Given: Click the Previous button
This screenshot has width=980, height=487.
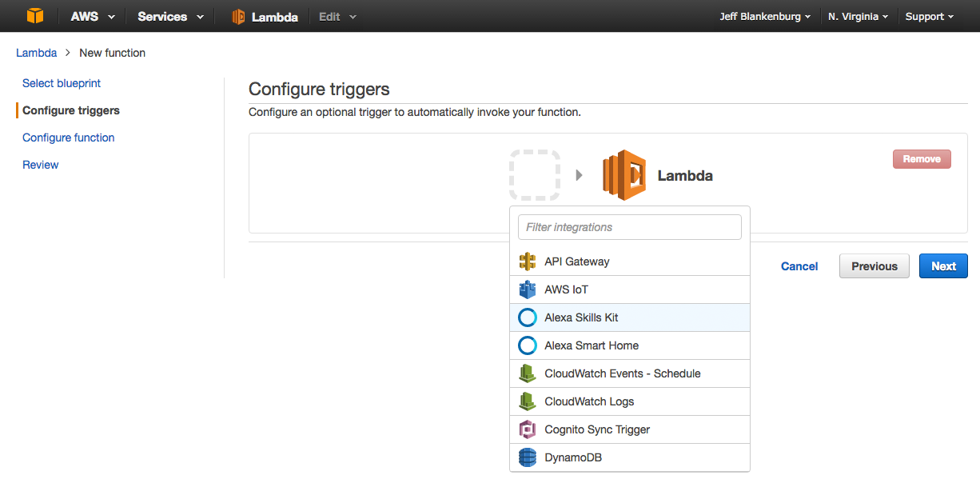Looking at the screenshot, I should pos(874,266).
